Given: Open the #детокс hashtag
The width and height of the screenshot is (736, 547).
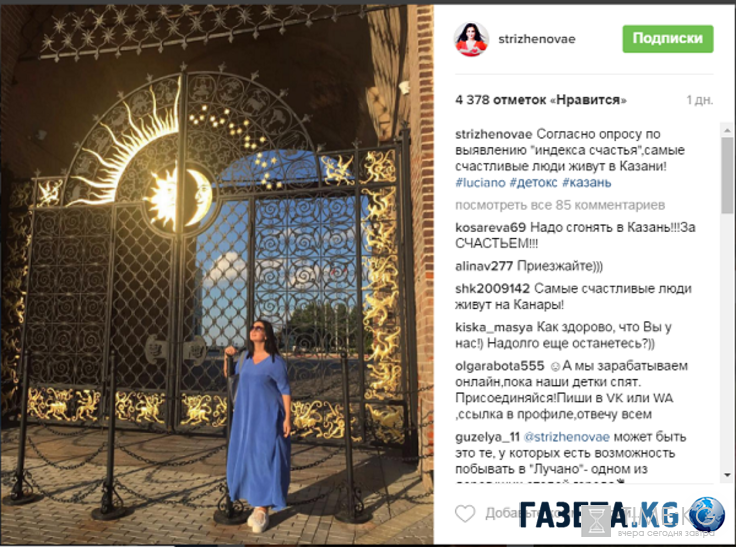Looking at the screenshot, I should click(534, 183).
